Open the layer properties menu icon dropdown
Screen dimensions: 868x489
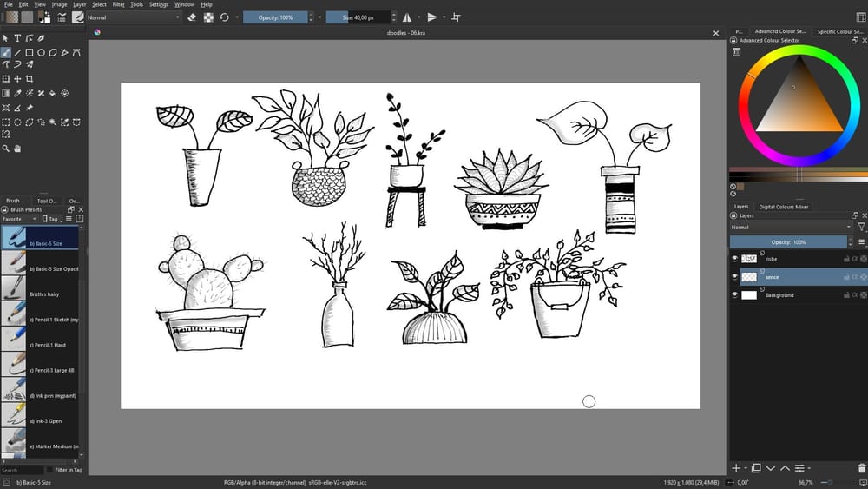(x=802, y=468)
